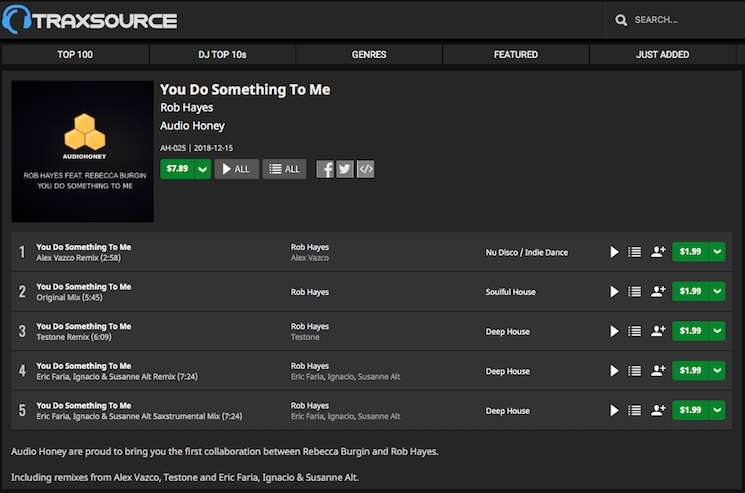745x493 pixels.
Task: Buy Original Mix for $1.99
Action: (x=690, y=292)
